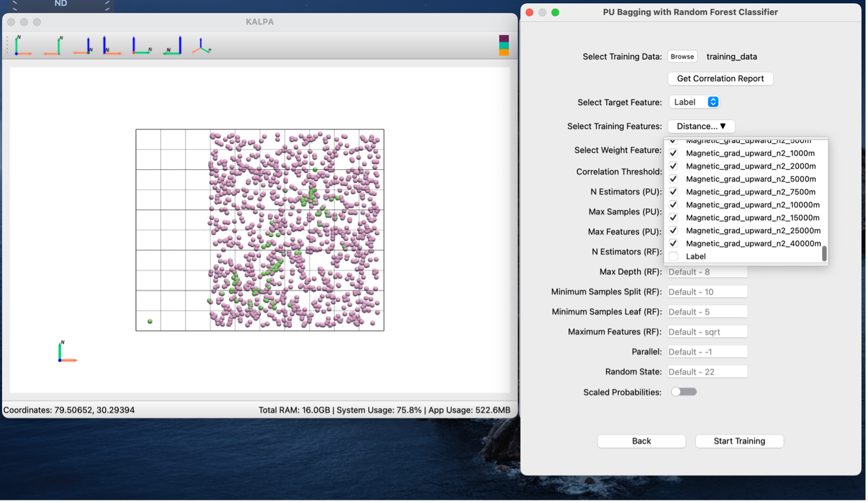Viewport: 868px width, 503px height.
Task: Toggle the Scaled Probabilities switch
Action: pos(684,392)
